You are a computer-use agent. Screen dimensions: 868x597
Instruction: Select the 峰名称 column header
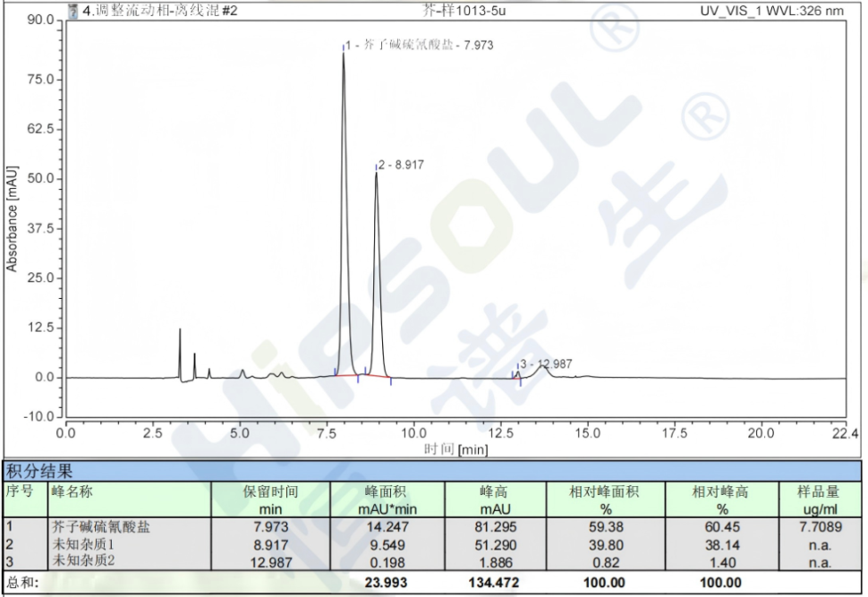72,491
